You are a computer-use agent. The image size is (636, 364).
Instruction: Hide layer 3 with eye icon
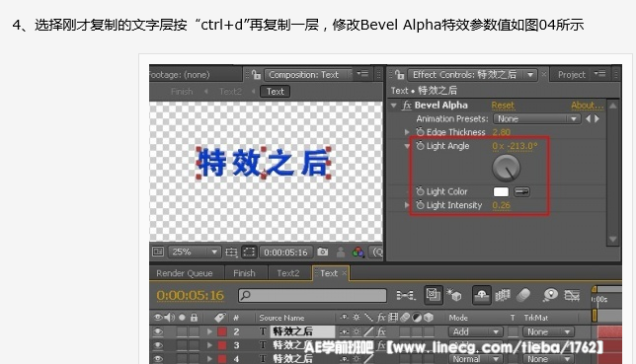click(x=158, y=346)
